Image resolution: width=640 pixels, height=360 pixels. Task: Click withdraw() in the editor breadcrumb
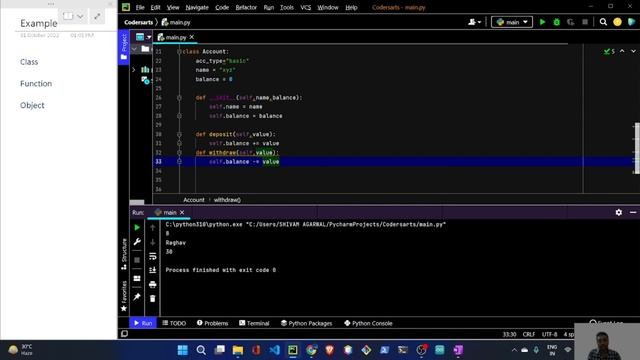227,200
